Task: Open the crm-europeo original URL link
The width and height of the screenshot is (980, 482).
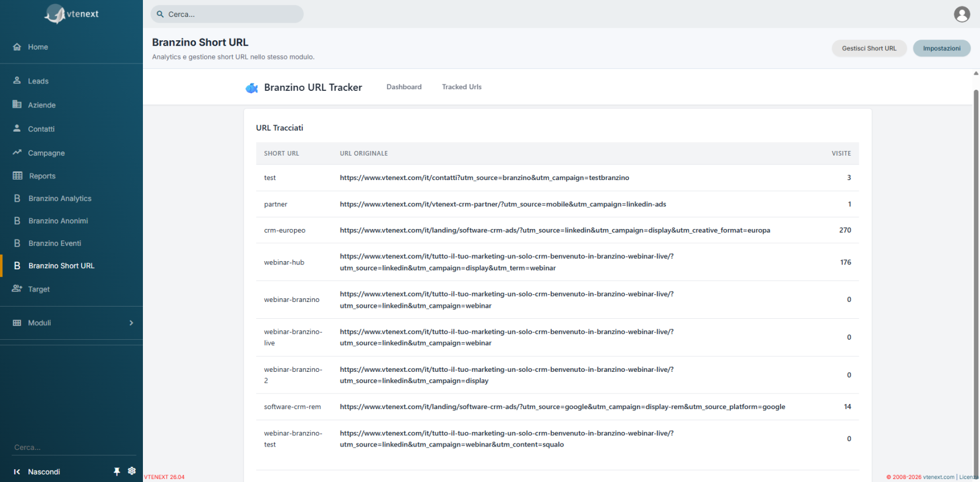Action: pos(555,230)
